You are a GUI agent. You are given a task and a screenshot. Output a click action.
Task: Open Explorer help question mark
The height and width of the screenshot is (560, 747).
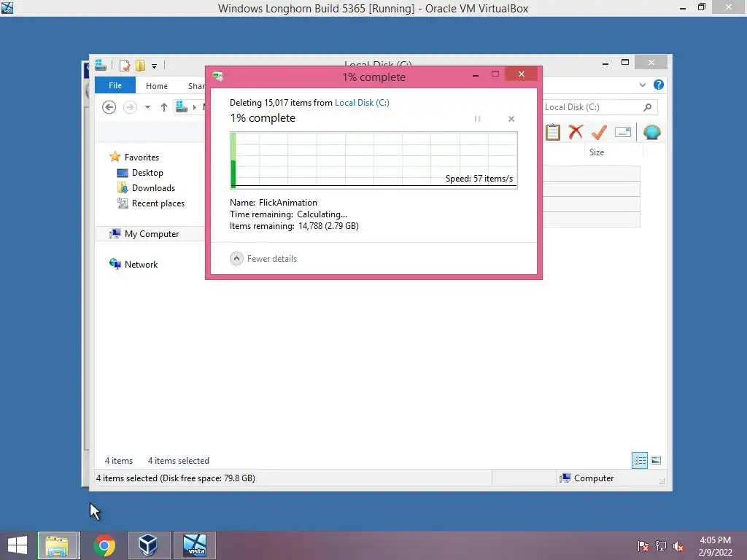(659, 85)
